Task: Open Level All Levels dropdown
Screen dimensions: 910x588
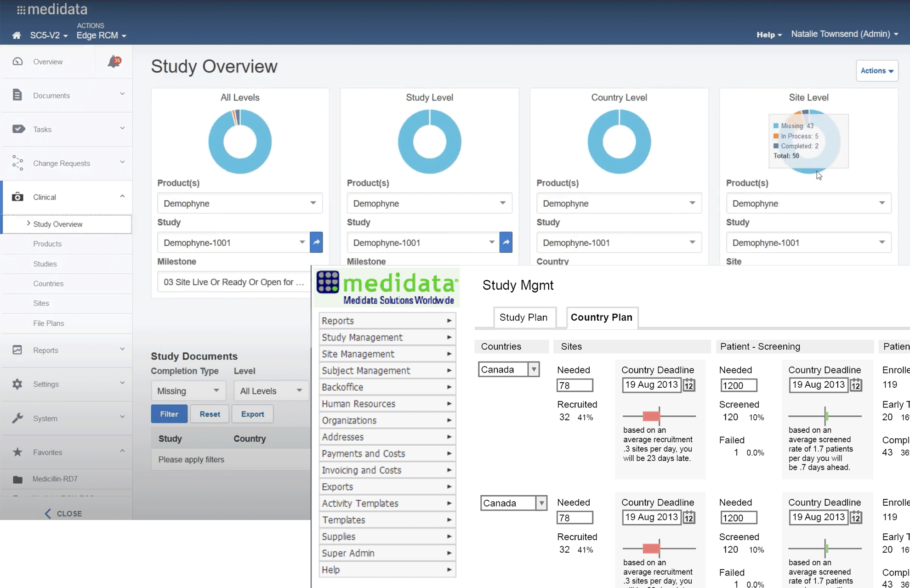Action: 271,390
